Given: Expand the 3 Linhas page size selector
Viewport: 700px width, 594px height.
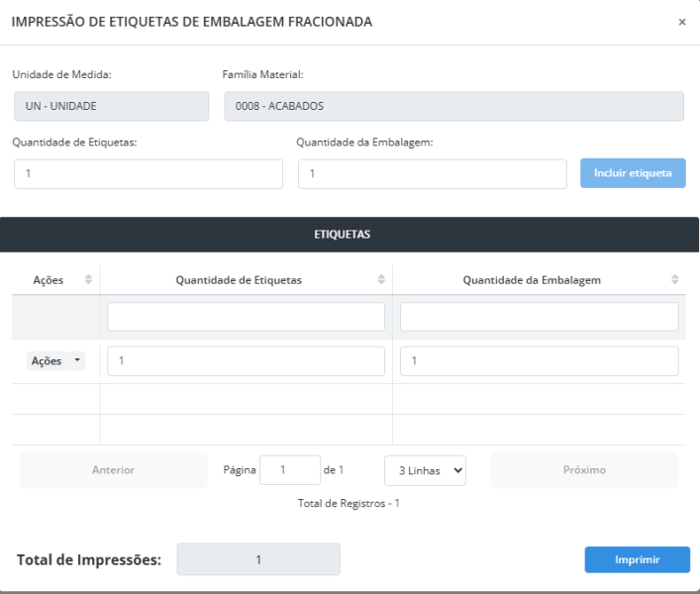Looking at the screenshot, I should tap(425, 470).
